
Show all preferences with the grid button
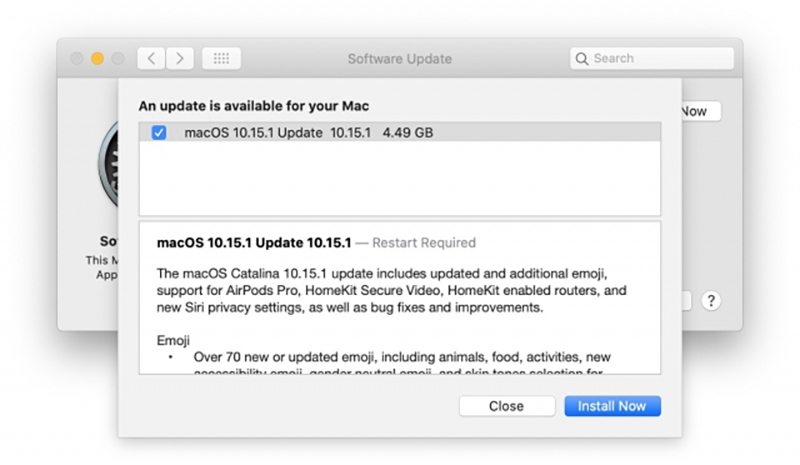[x=220, y=59]
